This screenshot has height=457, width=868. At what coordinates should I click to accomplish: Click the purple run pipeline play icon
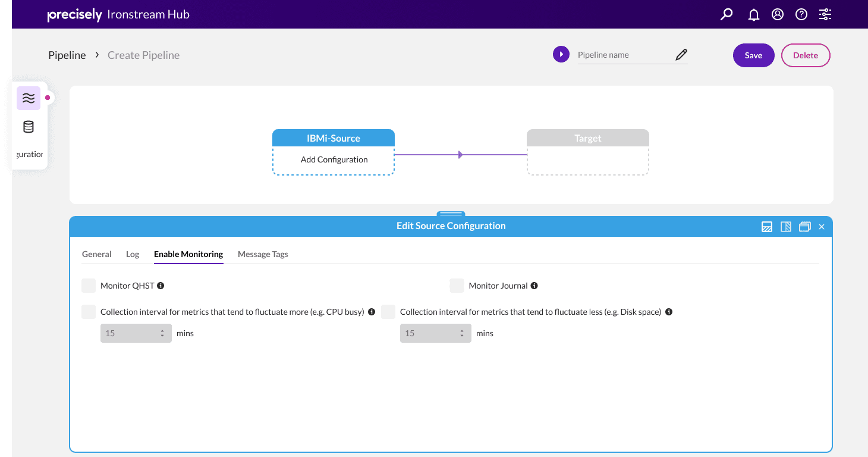coord(561,55)
